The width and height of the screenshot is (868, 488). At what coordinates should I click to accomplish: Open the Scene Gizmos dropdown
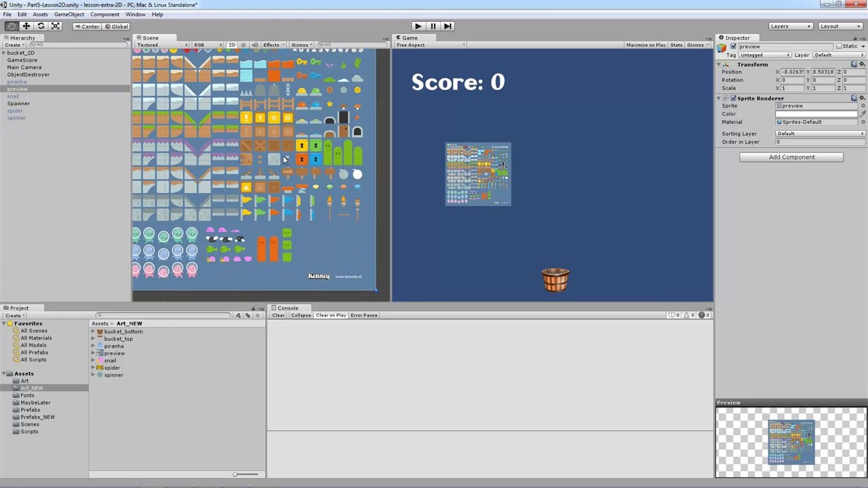(301, 45)
